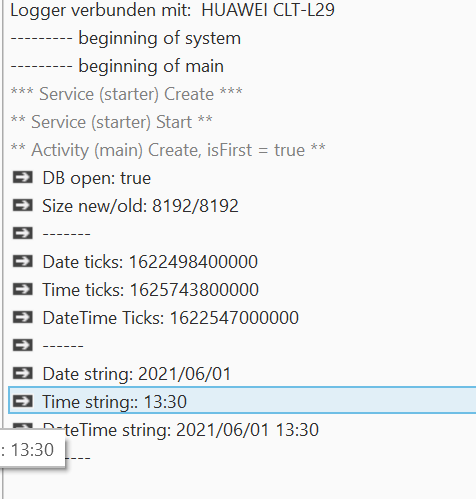Image resolution: width=476 pixels, height=499 pixels.
Task: Select the beginning of main log line
Action: pos(117,66)
